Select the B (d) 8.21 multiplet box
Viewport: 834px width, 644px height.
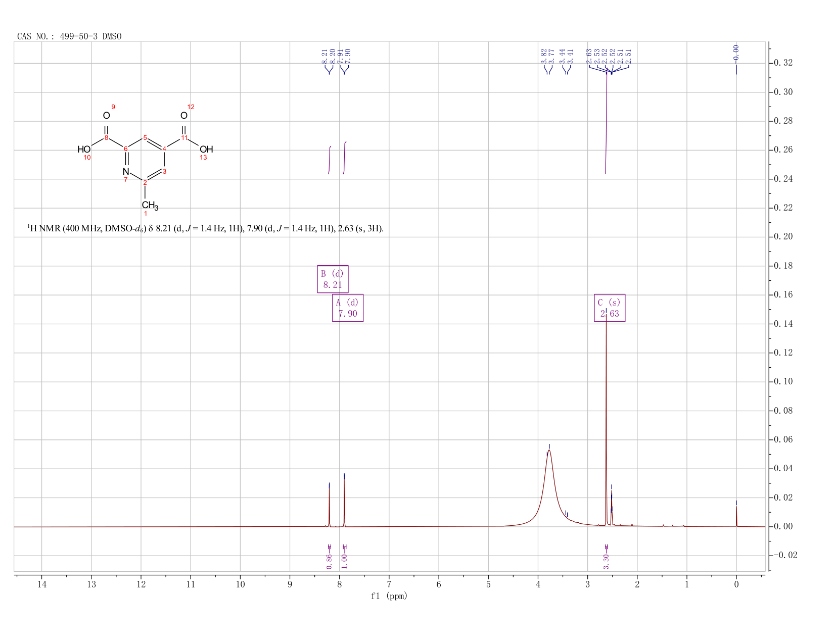pos(333,279)
